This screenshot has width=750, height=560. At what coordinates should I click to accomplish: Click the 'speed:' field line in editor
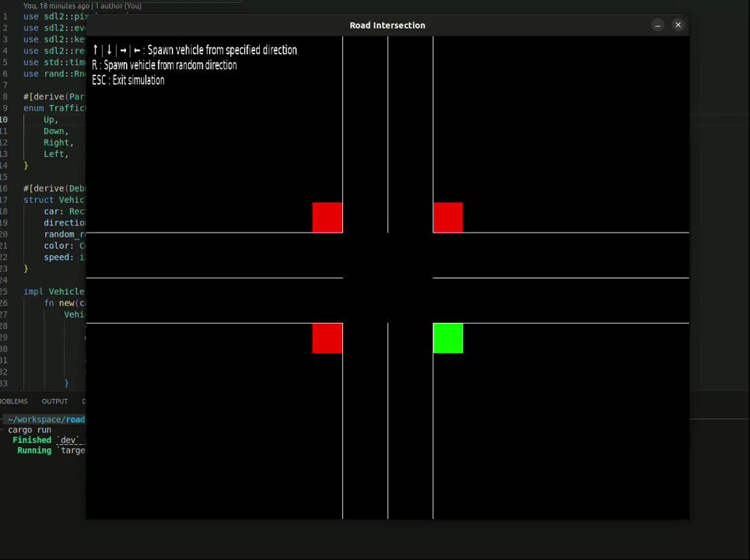(65, 257)
